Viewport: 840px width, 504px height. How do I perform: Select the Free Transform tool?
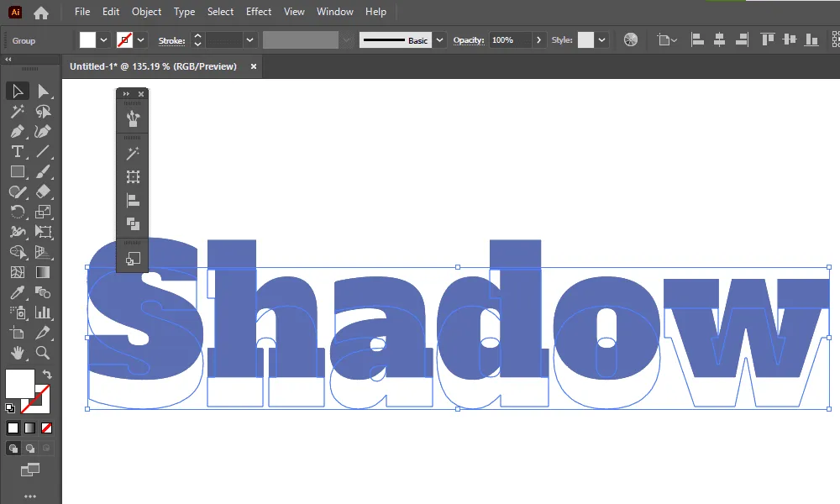point(43,232)
